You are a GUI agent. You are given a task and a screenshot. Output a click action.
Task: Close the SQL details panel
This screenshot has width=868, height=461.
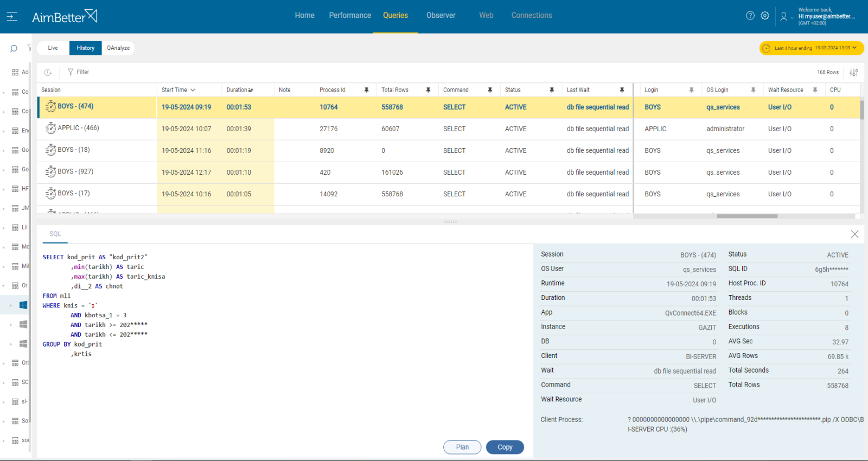click(855, 234)
